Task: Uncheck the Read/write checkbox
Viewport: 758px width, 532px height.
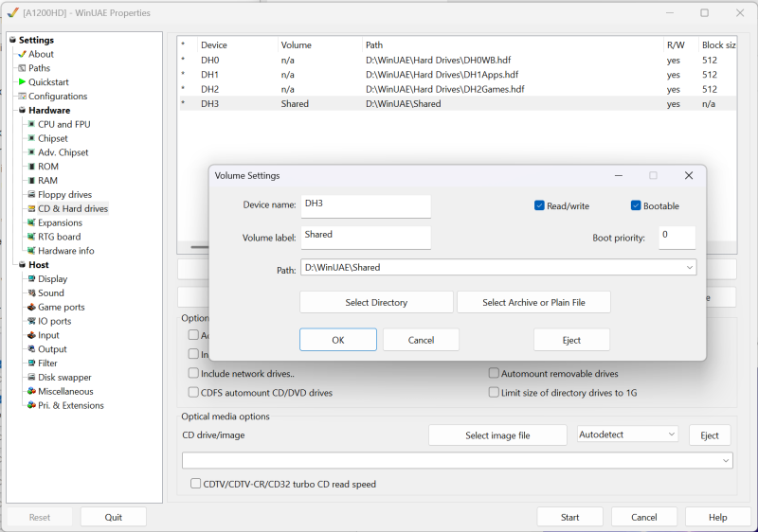Action: pyautogui.click(x=539, y=205)
